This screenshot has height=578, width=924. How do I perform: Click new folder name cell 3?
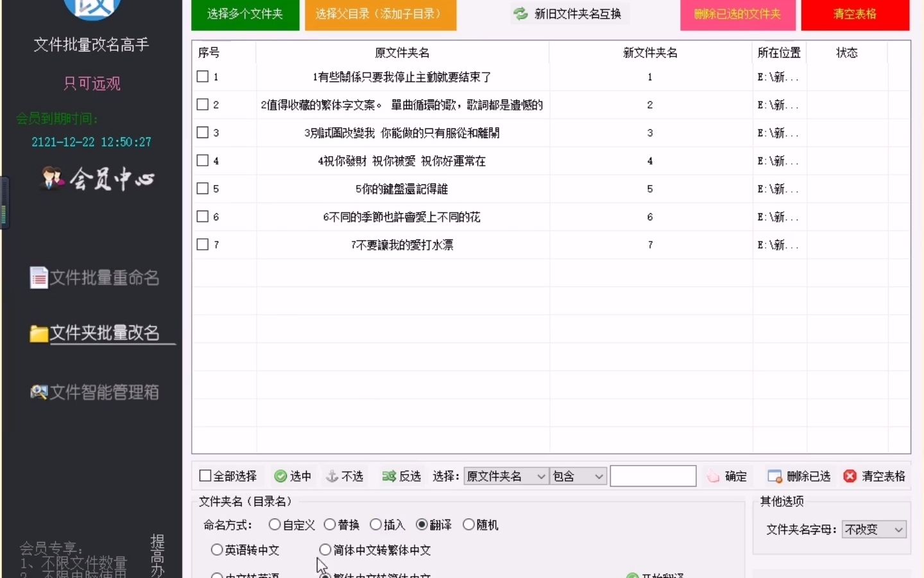click(x=650, y=133)
